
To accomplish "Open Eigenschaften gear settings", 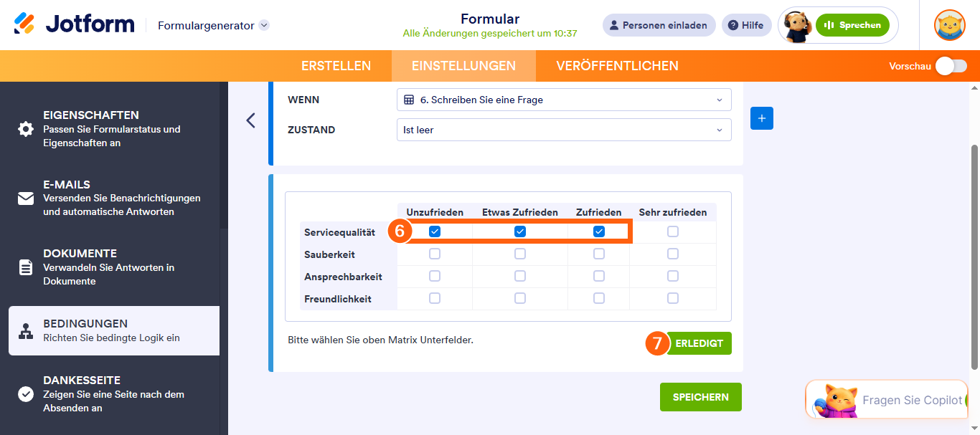I will tap(26, 129).
